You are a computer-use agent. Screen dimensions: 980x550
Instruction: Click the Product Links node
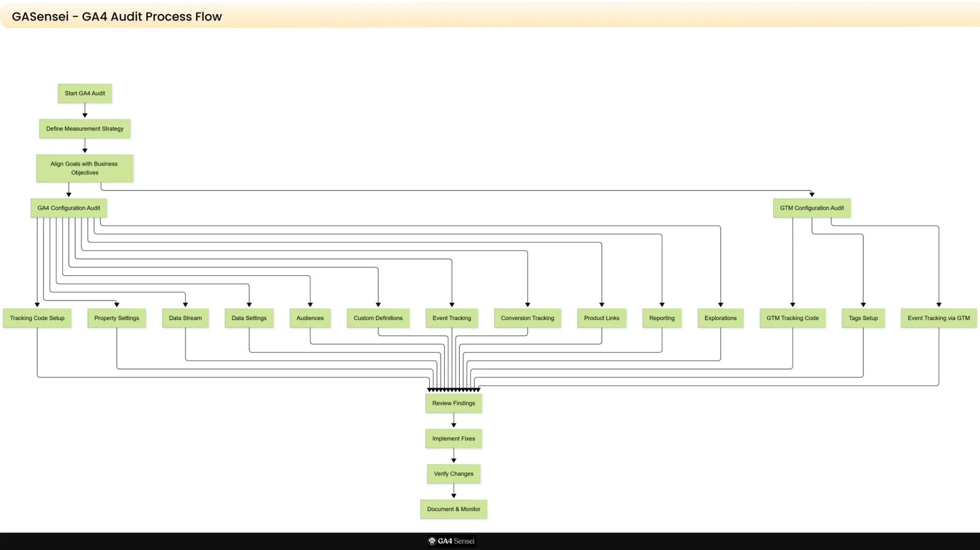(x=601, y=318)
